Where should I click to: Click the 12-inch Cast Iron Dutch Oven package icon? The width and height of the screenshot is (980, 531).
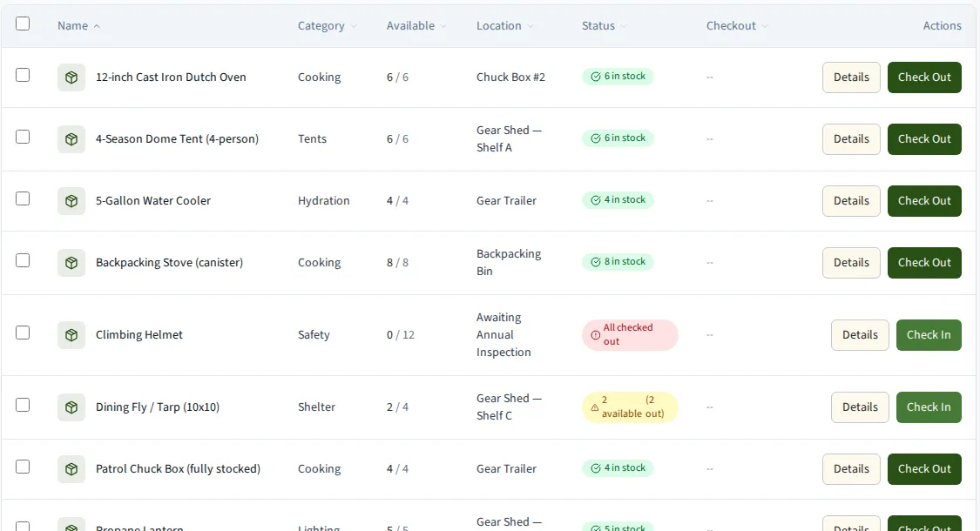click(71, 77)
